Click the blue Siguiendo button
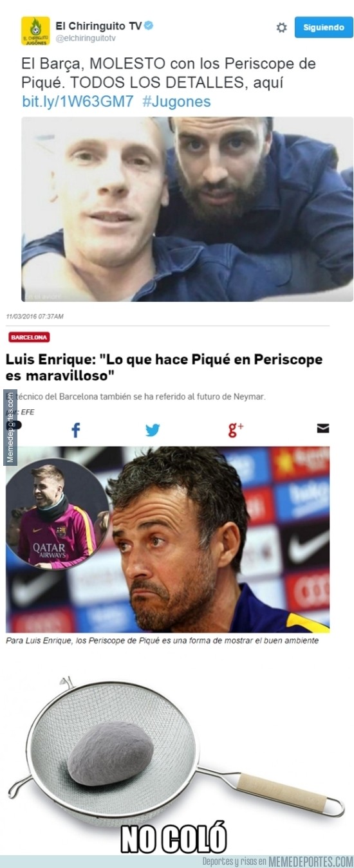Screen dimensions: 354x868 pos(324,28)
